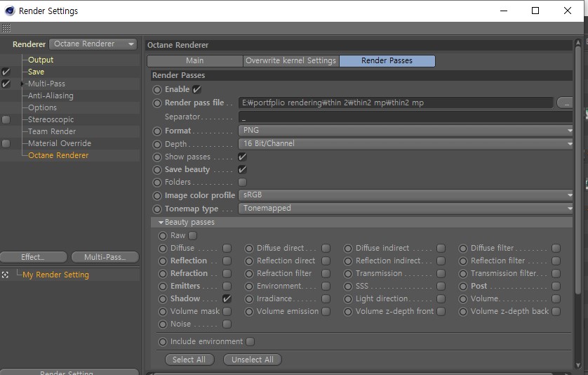The width and height of the screenshot is (588, 375).
Task: Open the Renderer dropdown showing Octane Renderer
Action: pos(93,44)
